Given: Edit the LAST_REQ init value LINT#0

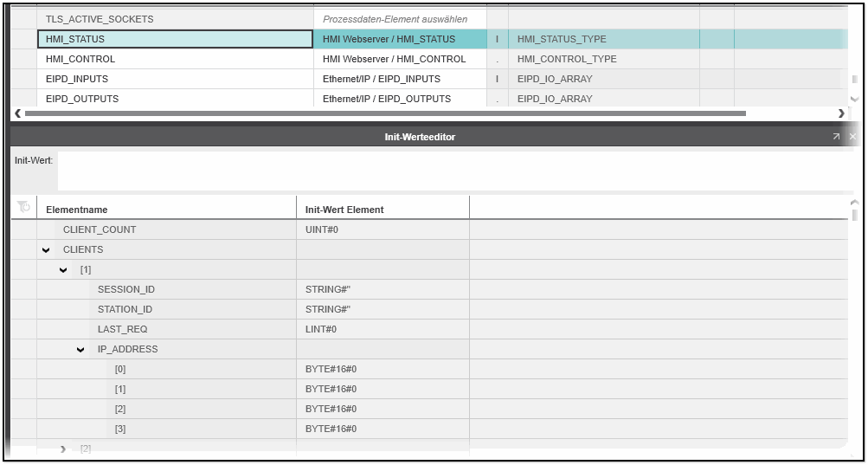Looking at the screenshot, I should (382, 329).
